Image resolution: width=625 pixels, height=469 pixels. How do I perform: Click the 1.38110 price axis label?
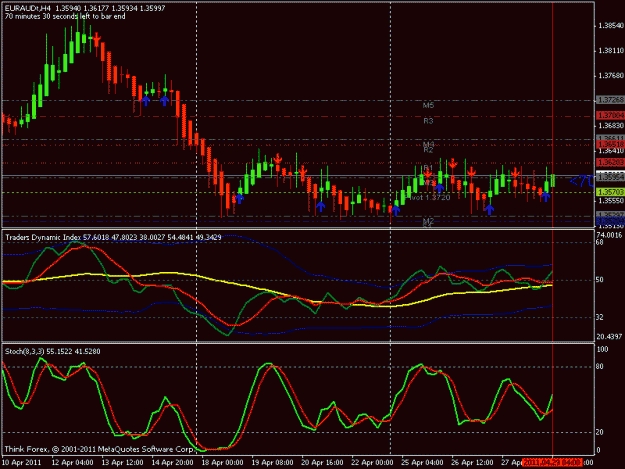[610, 51]
